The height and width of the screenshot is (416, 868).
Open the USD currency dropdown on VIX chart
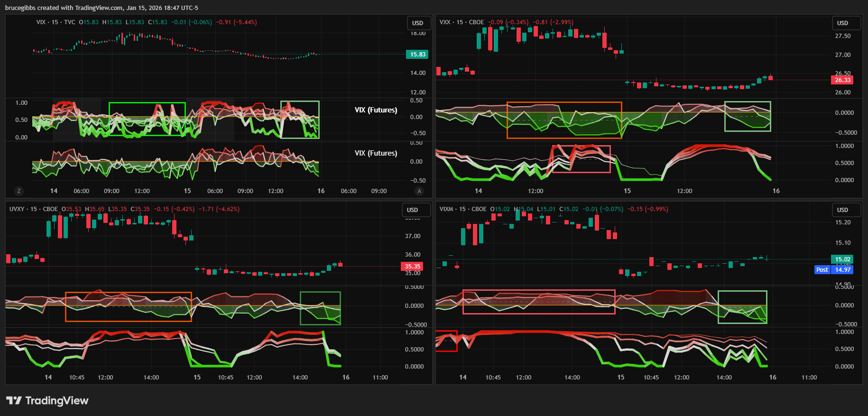pyautogui.click(x=418, y=23)
